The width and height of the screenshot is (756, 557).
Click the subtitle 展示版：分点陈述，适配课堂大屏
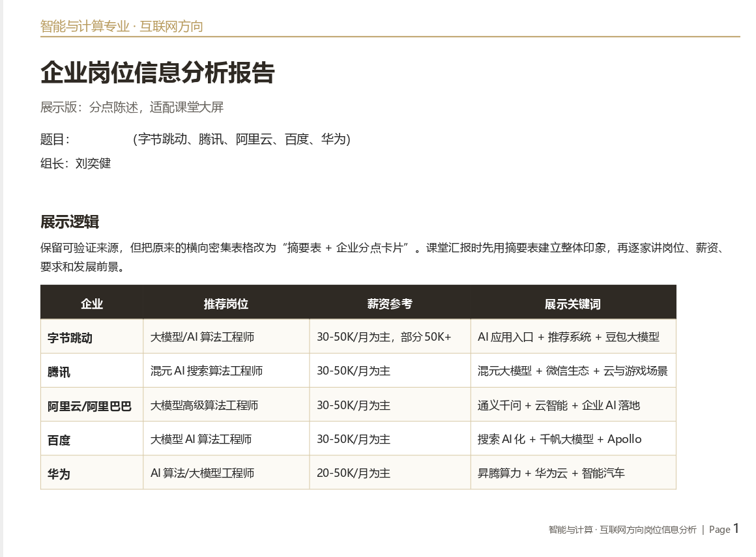(132, 107)
